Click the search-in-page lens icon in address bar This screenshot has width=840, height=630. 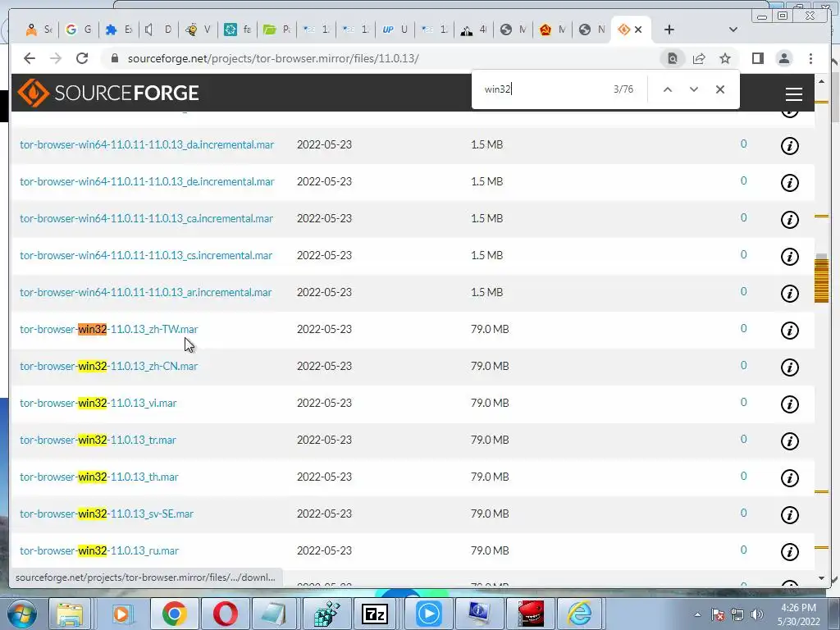pos(673,58)
